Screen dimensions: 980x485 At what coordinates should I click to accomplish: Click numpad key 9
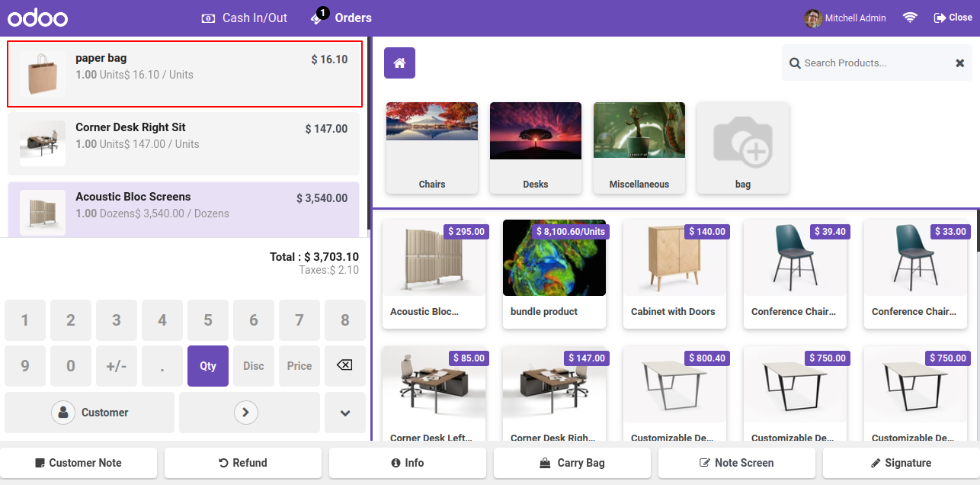(x=25, y=366)
